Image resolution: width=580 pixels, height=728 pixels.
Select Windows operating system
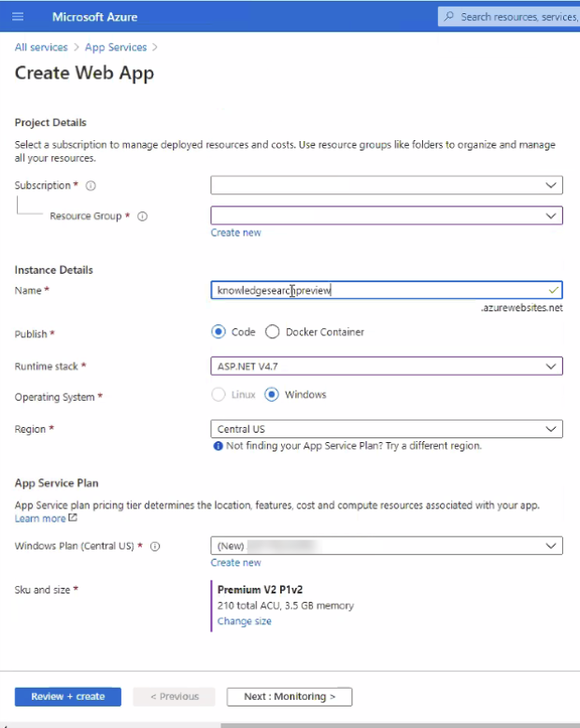pos(273,394)
